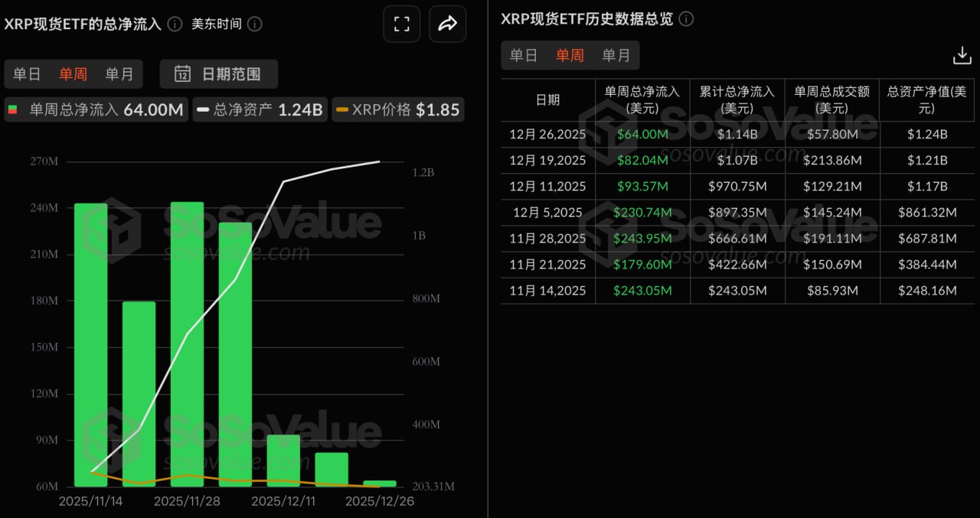Switch chart to 单日 view
The width and height of the screenshot is (980, 518).
click(27, 74)
